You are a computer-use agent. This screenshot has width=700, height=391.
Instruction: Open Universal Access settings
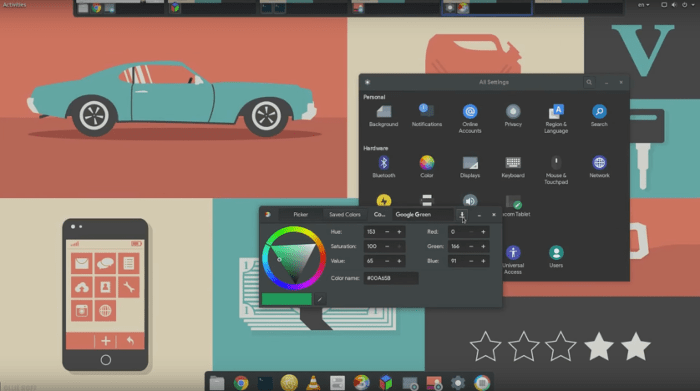coord(513,260)
